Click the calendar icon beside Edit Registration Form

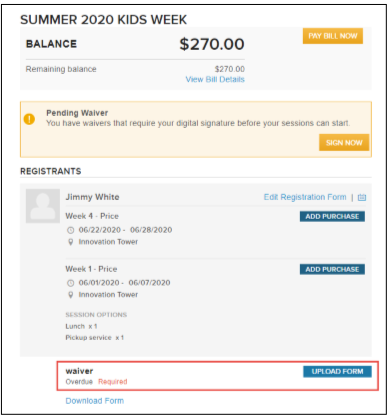[362, 197]
